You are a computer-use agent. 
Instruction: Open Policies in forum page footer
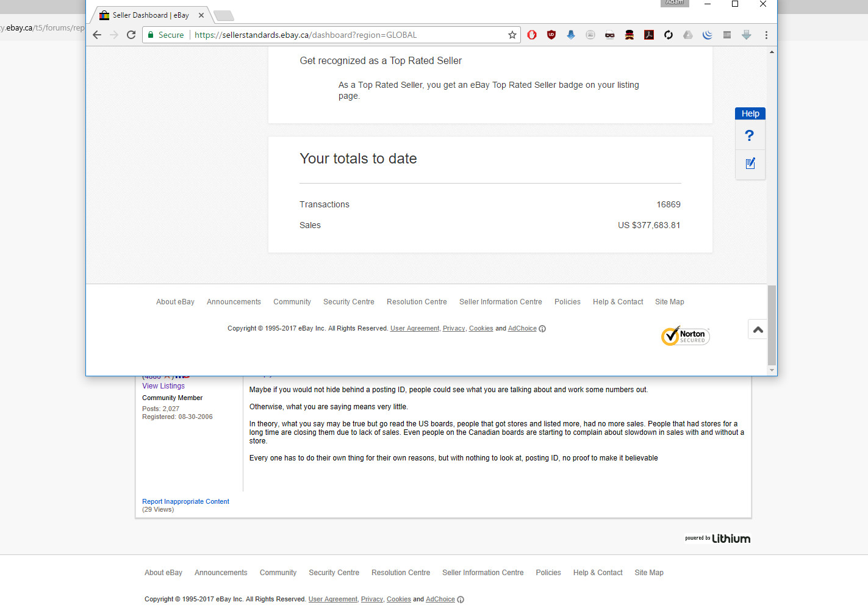pyautogui.click(x=548, y=573)
